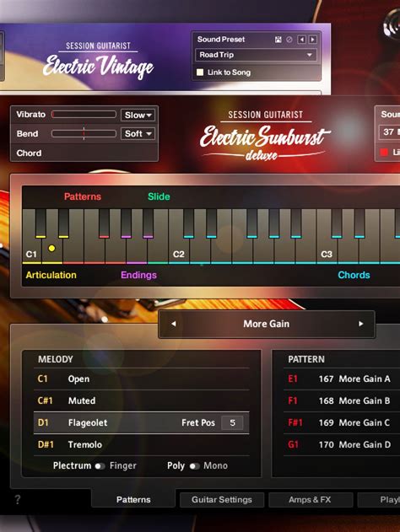Switch to the partially visible Playback tab
This screenshot has width=400, height=532.
coord(379,499)
